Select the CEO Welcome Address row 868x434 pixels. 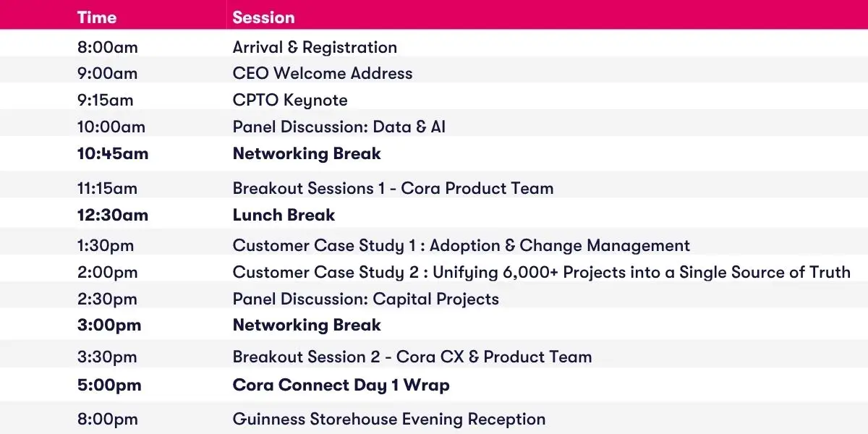pyautogui.click(x=434, y=73)
